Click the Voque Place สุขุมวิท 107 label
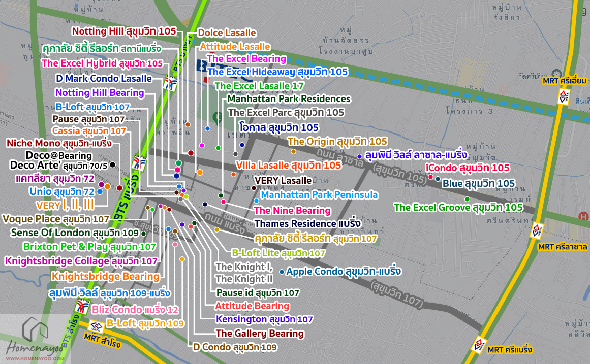This screenshot has width=590, height=364. (56, 219)
